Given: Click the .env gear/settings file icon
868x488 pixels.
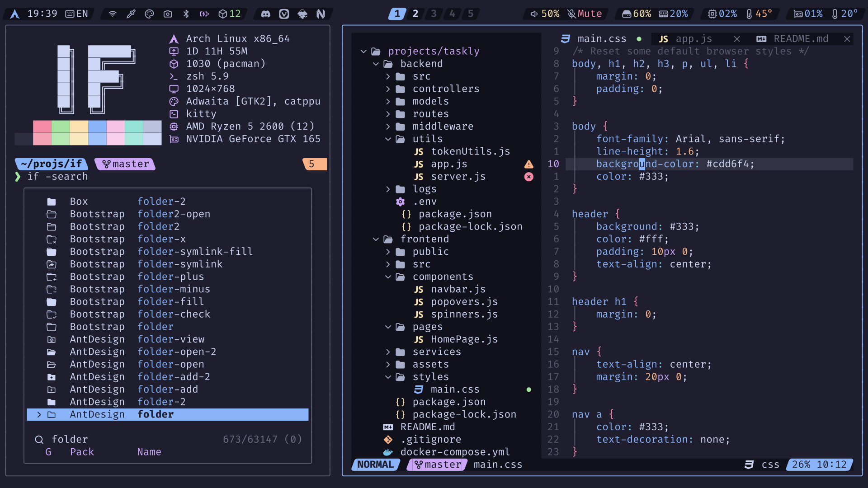Looking at the screenshot, I should pos(400,201).
